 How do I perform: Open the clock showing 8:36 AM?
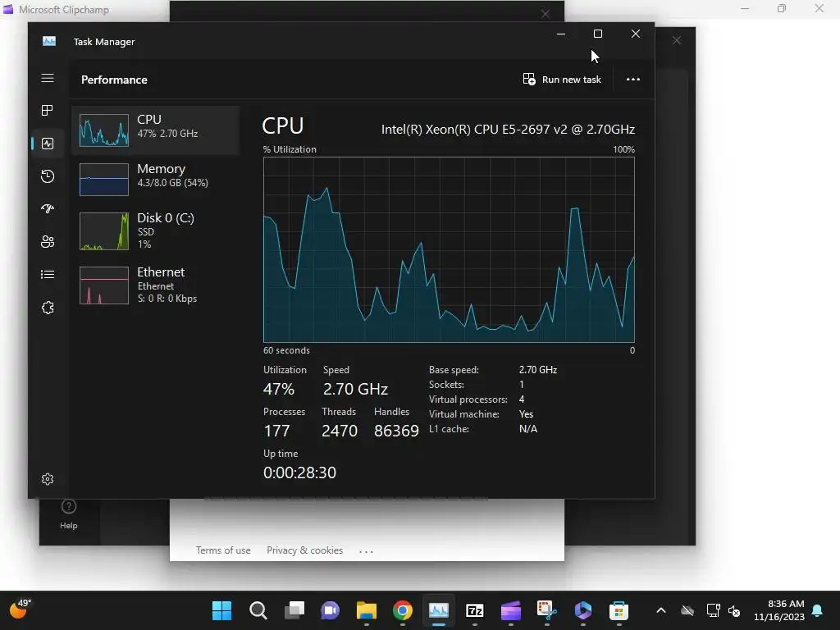(x=779, y=610)
